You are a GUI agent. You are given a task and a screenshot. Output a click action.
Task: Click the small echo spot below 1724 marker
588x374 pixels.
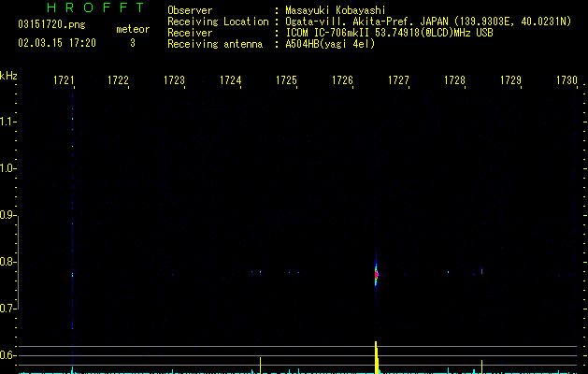click(x=260, y=272)
